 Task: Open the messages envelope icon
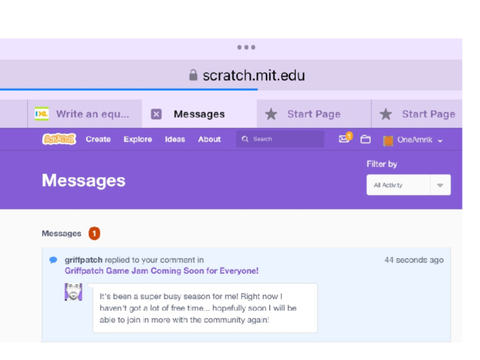click(344, 139)
